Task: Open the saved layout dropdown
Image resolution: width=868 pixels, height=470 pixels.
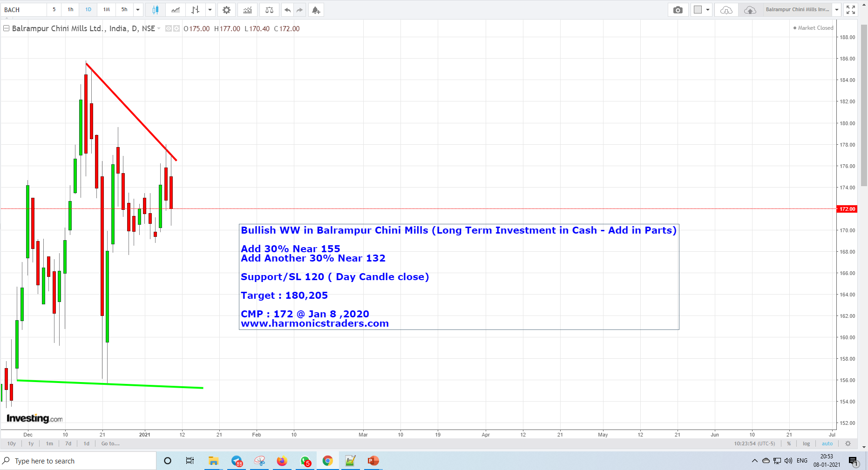Action: (837, 9)
